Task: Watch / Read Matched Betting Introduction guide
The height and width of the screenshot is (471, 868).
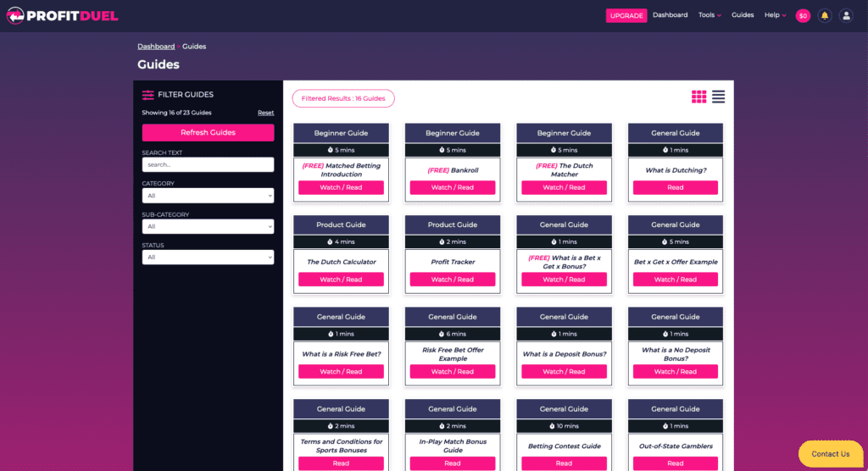Action: [341, 187]
